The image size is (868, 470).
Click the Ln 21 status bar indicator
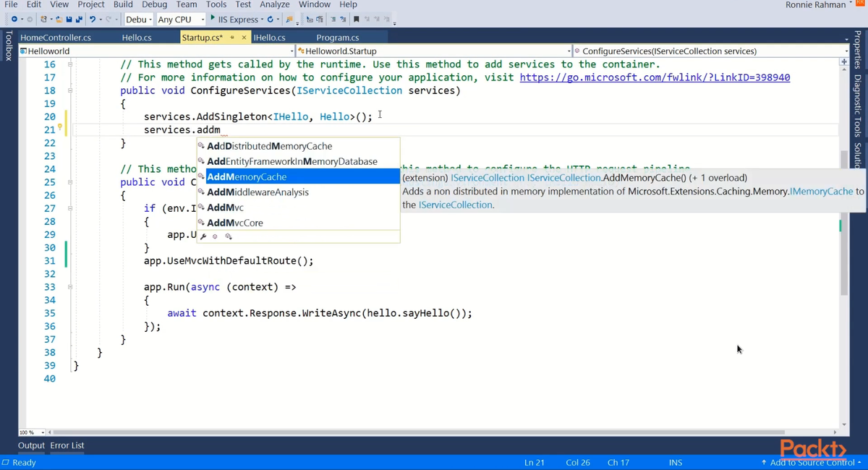(x=535, y=463)
